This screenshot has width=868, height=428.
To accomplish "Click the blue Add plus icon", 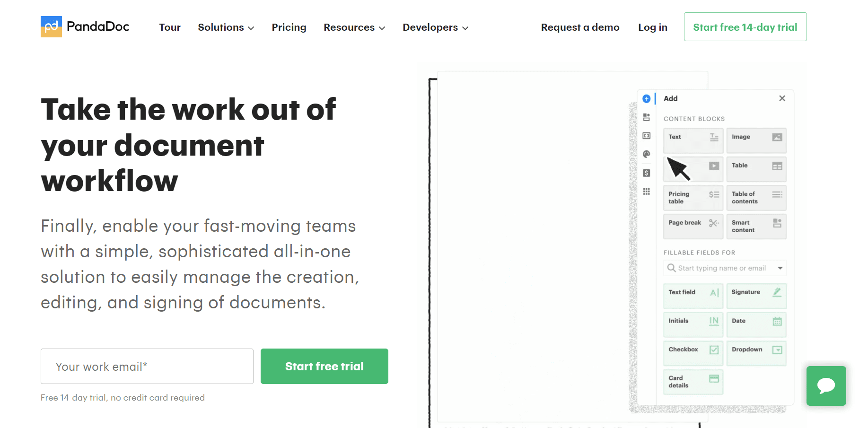I will click(646, 99).
